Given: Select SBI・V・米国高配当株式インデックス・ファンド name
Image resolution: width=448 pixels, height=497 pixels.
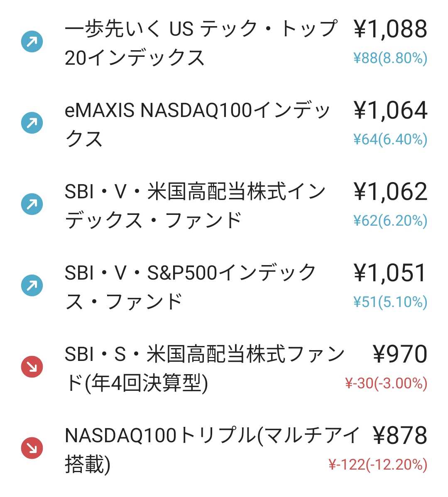Looking at the screenshot, I should point(195,205).
